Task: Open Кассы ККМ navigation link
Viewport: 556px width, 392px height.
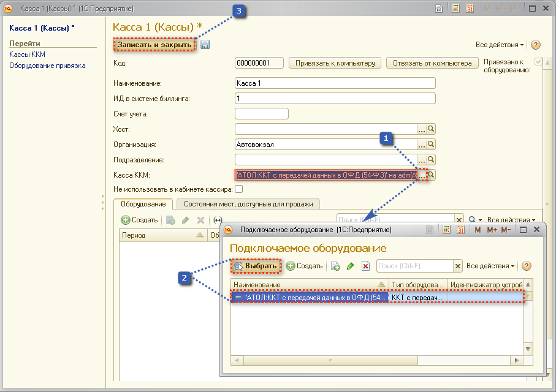Action: (27, 55)
